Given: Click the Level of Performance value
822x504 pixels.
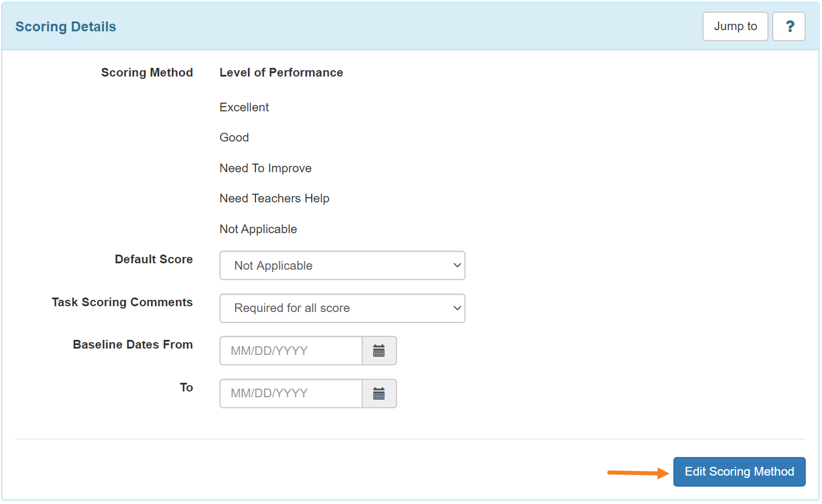Looking at the screenshot, I should (281, 72).
